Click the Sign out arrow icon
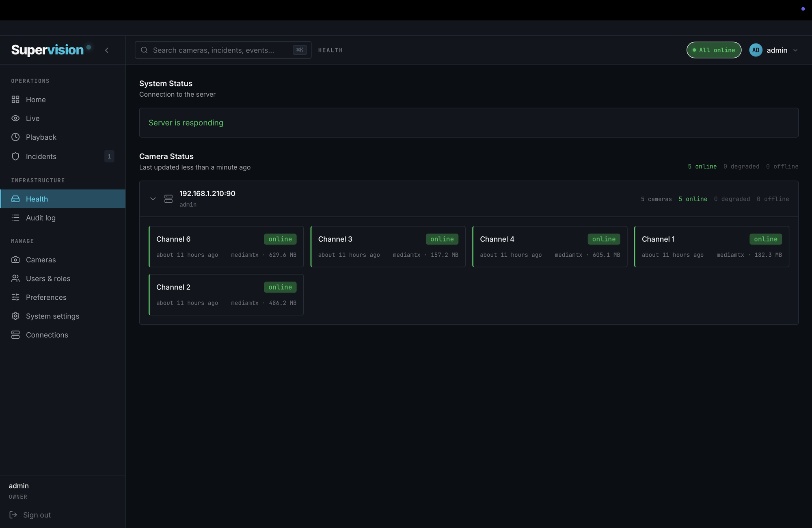Image resolution: width=812 pixels, height=528 pixels. [13, 515]
